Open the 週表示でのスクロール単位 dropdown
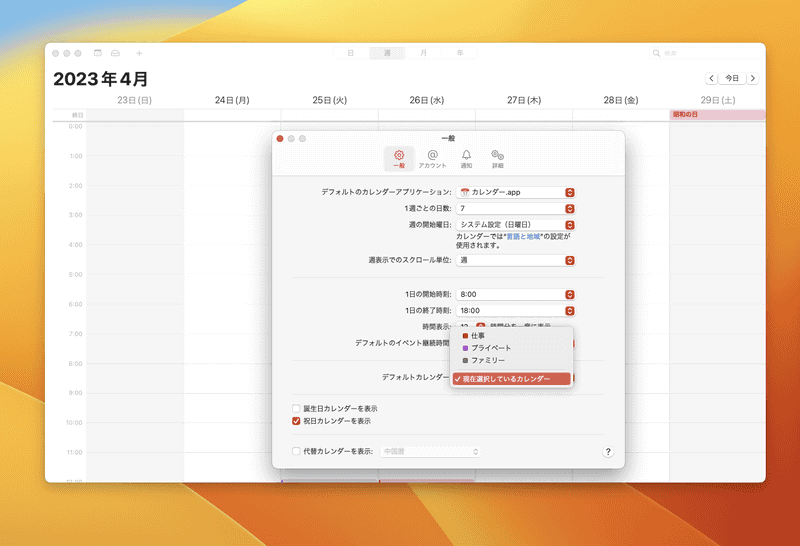Screen dimensions: 800x546 point(515,260)
